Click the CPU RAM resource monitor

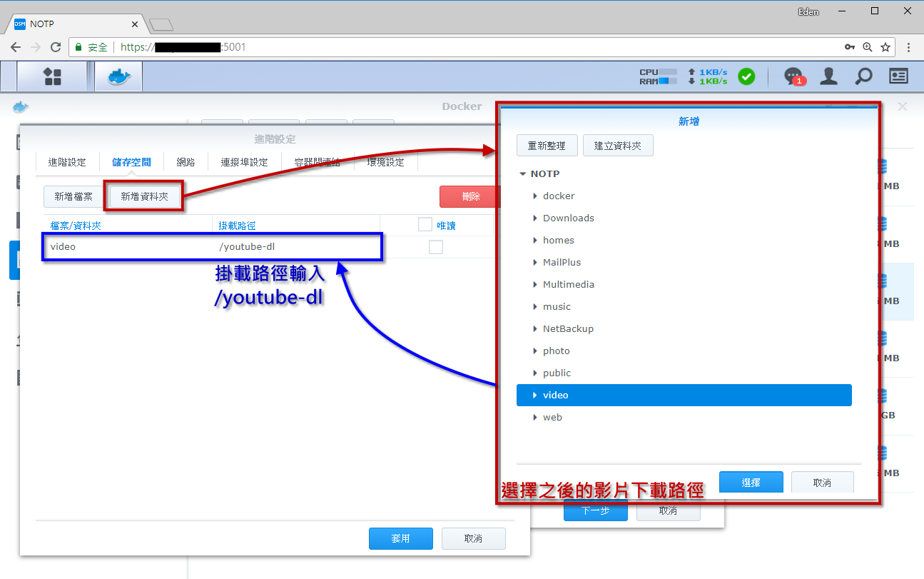click(x=658, y=76)
